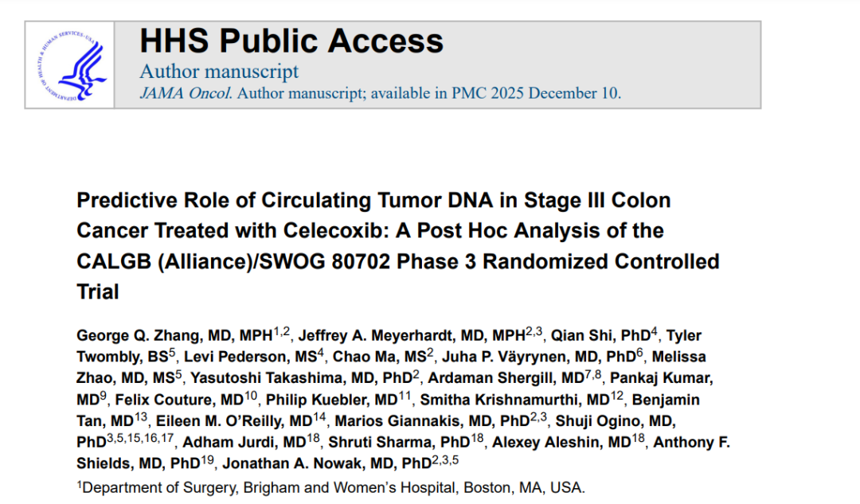The height and width of the screenshot is (504, 860).
Task: Click the HHS Public Access heading
Action: pyautogui.click(x=291, y=41)
